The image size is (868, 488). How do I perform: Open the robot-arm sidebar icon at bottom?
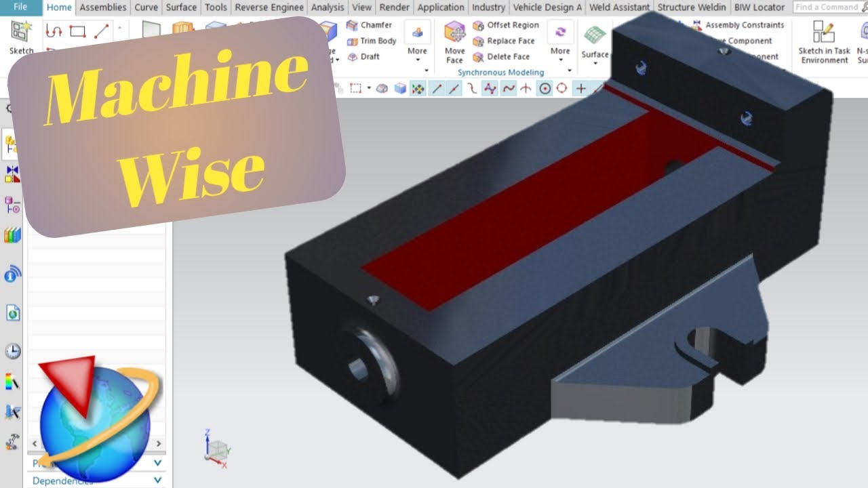(x=12, y=442)
